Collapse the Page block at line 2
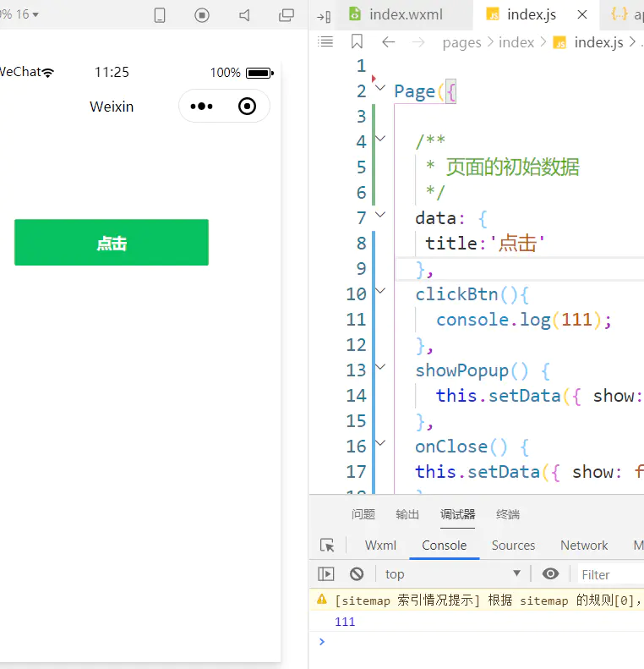The image size is (644, 669). click(380, 87)
